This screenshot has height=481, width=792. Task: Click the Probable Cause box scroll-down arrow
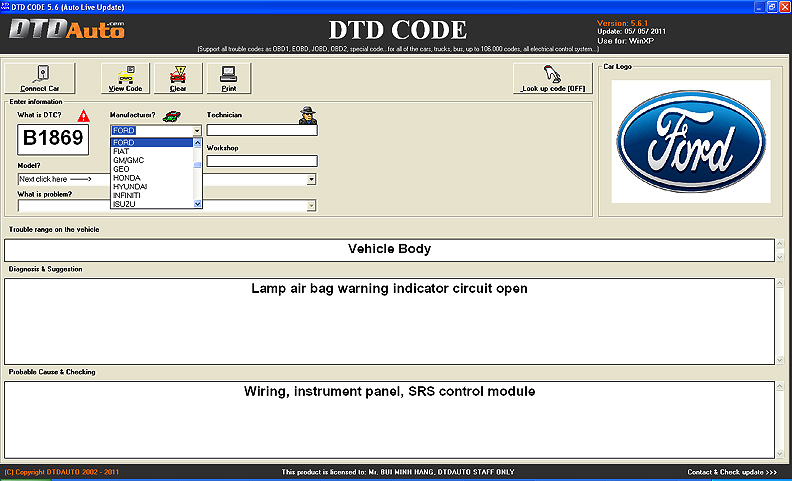tap(779, 454)
